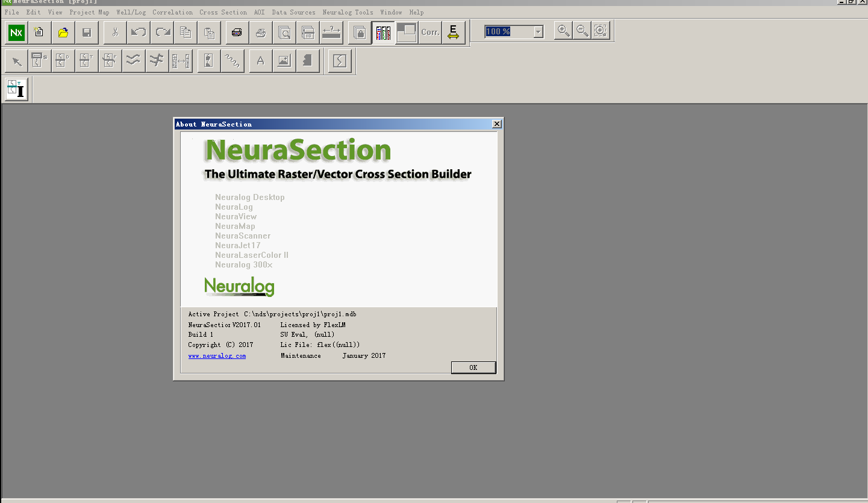Open the Well/Log menu
This screenshot has width=868, height=503.
pyautogui.click(x=131, y=12)
